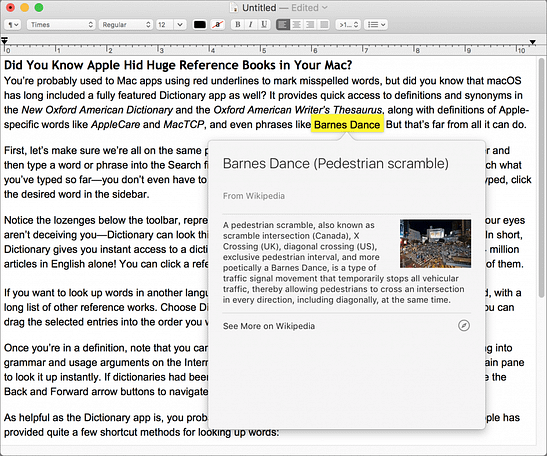Click the Safari compass icon in popover
Screen dimensions: 547x456
coord(464,326)
